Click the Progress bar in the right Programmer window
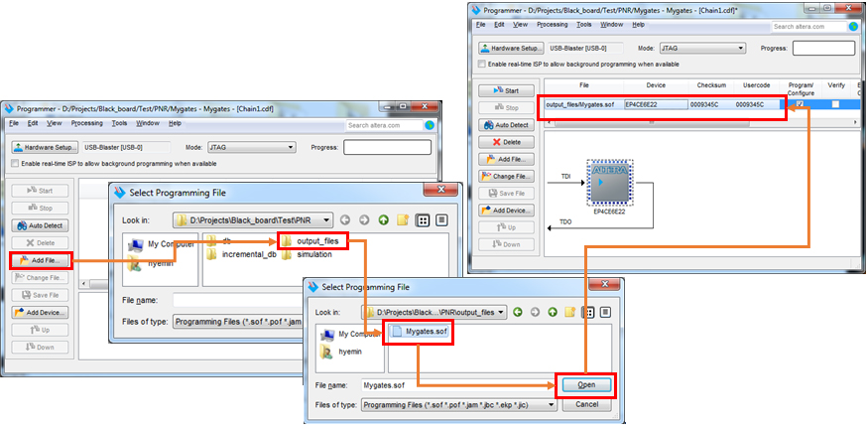This screenshot has width=868, height=430. coord(823,49)
